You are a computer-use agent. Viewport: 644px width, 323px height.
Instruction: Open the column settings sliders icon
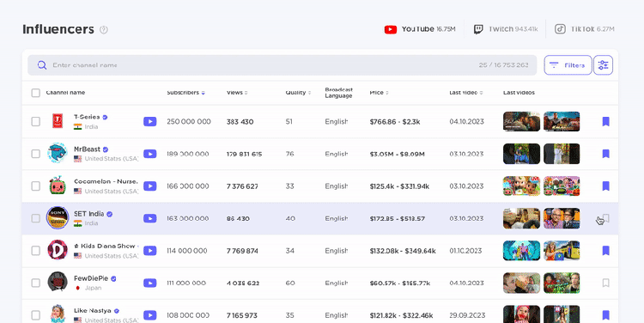(x=603, y=65)
